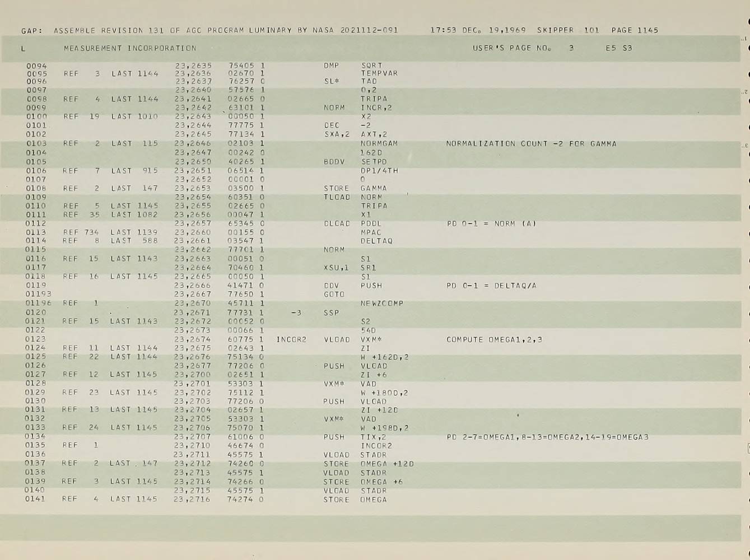Click address 23,2635

[x=193, y=66]
